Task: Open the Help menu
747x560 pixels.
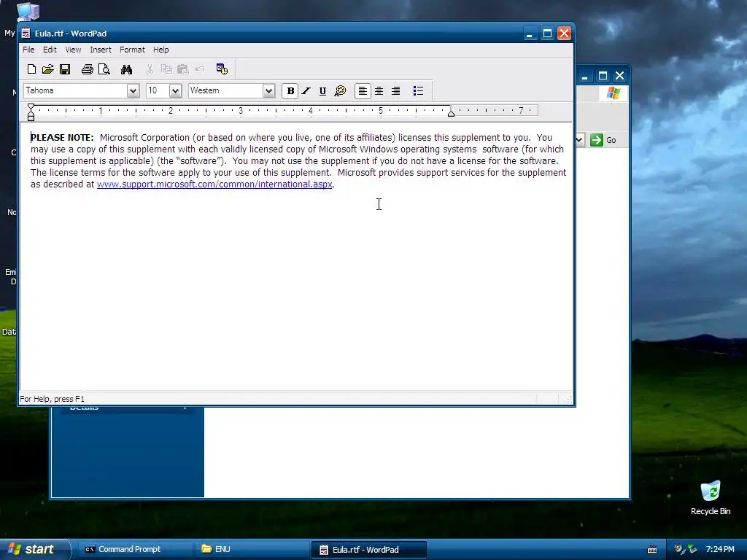Action: click(160, 50)
